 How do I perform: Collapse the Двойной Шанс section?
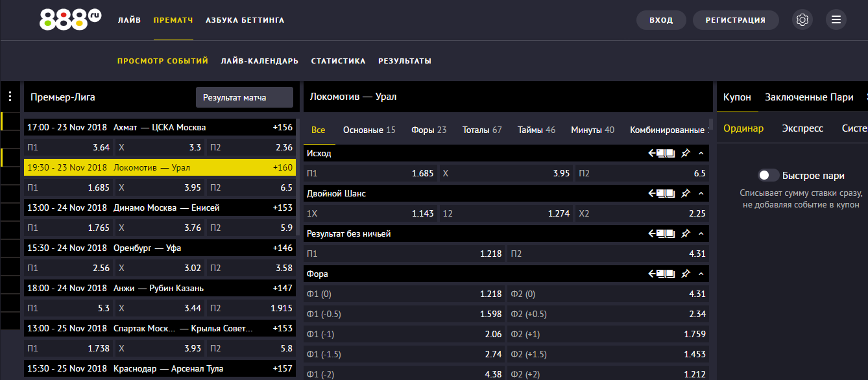701,194
